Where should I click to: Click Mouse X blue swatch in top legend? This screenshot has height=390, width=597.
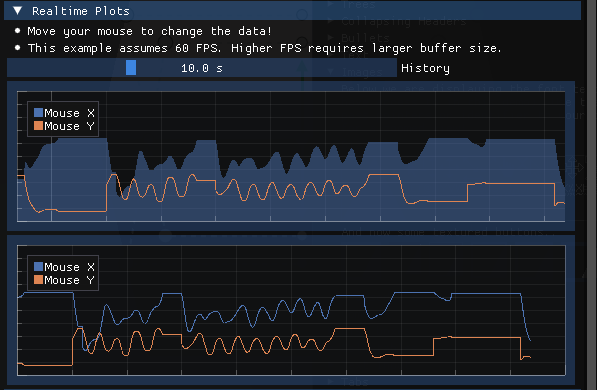[38, 112]
